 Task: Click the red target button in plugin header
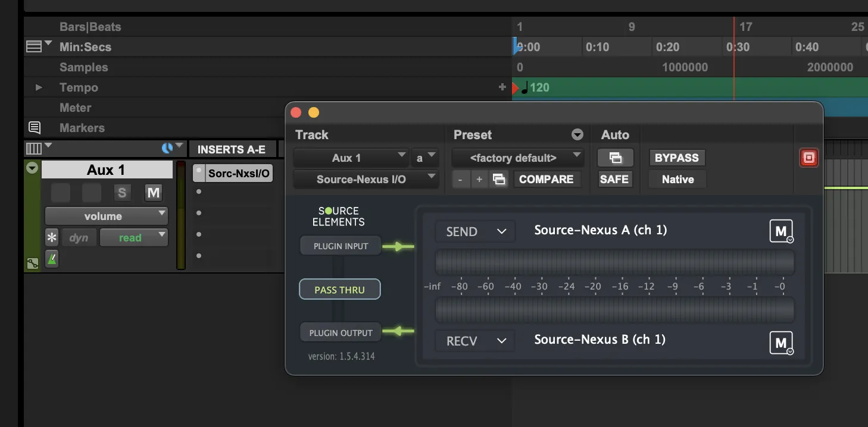(808, 158)
